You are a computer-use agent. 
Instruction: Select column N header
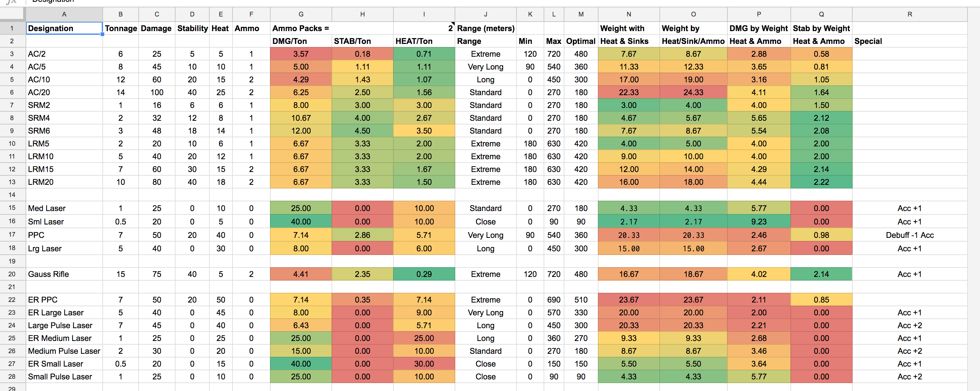[628, 14]
